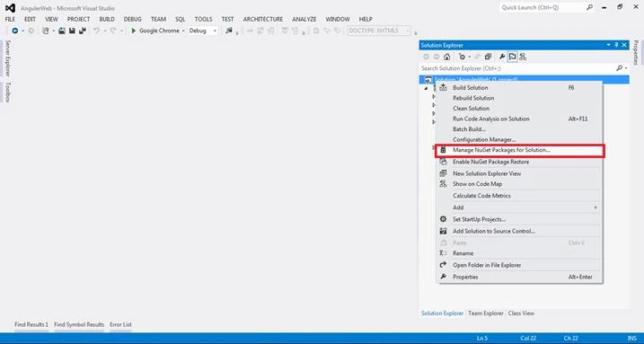Click the Undo arrow icon

pyautogui.click(x=96, y=31)
